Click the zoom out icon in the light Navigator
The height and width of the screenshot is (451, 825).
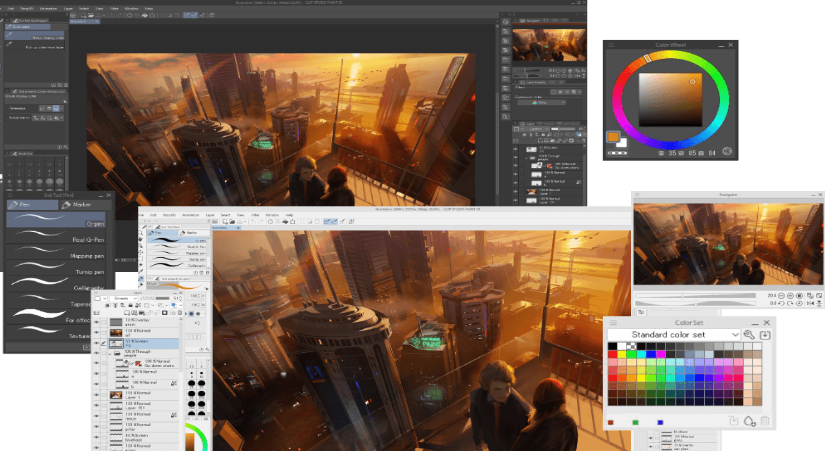point(781,296)
